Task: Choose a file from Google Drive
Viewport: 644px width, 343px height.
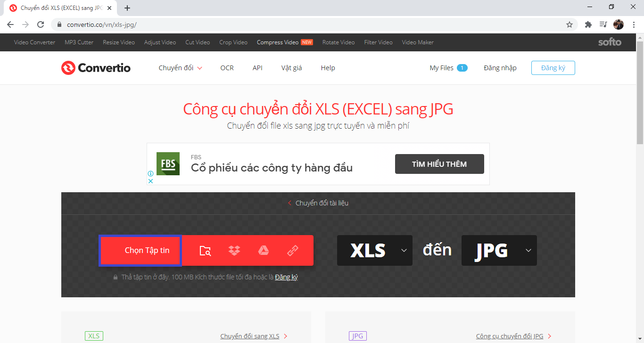Action: 263,251
